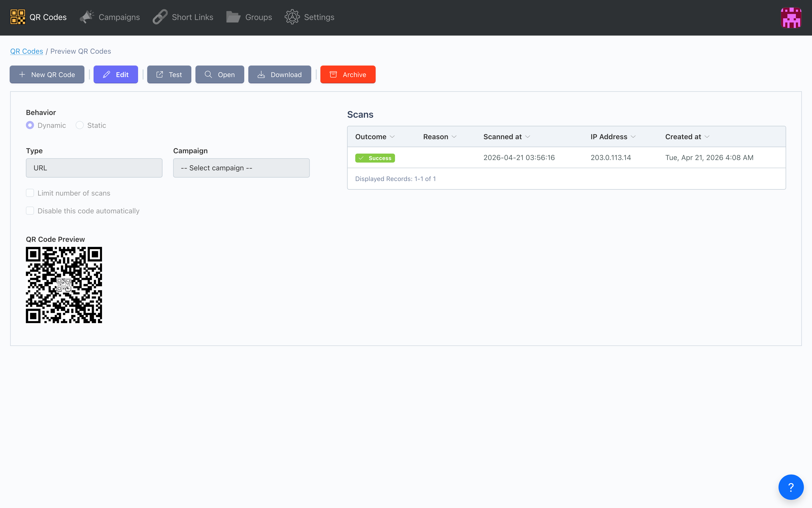Click the Created at column header label

click(x=683, y=137)
